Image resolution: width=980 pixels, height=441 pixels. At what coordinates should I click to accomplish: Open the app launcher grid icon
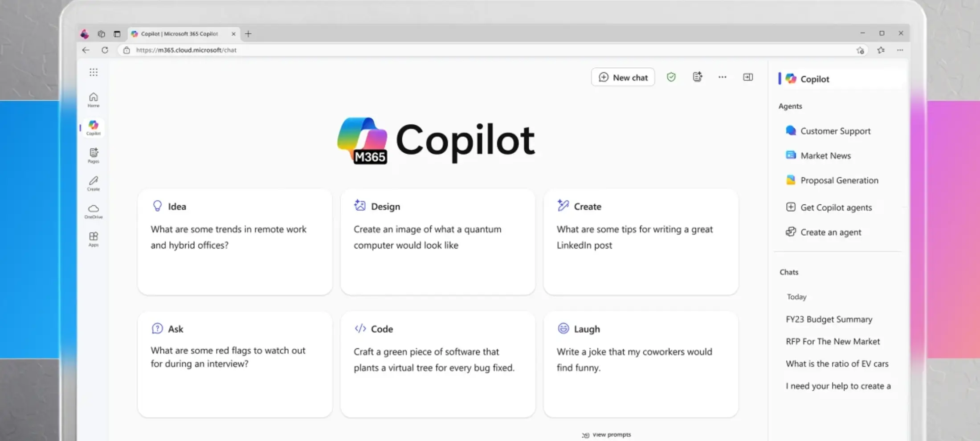coord(93,72)
